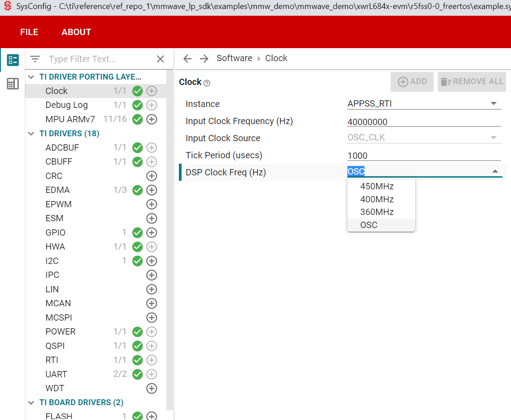Screen dimensions: 511x420
Task: Collapse the TI DRIVERS (18) section
Action: pyautogui.click(x=31, y=134)
